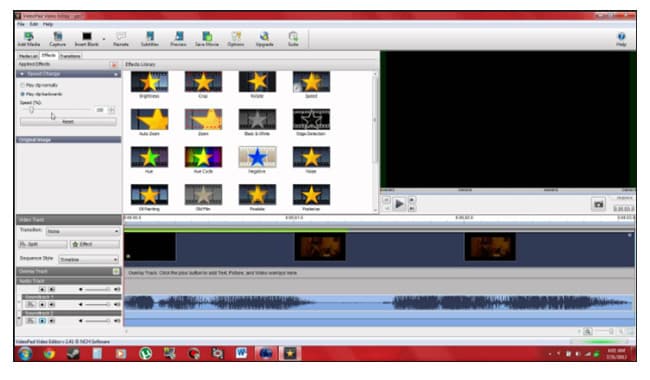This screenshot has height=380, width=650.
Task: Switch to the Effects tab
Action: coord(49,56)
